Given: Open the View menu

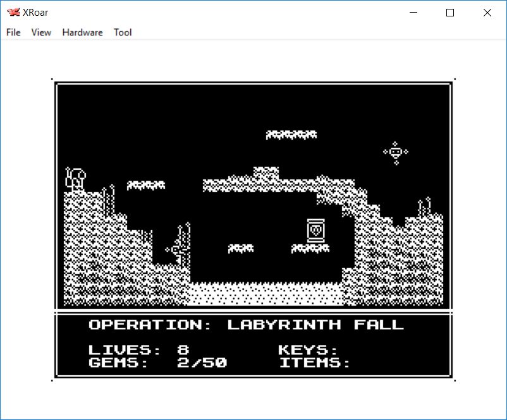Looking at the screenshot, I should [41, 32].
